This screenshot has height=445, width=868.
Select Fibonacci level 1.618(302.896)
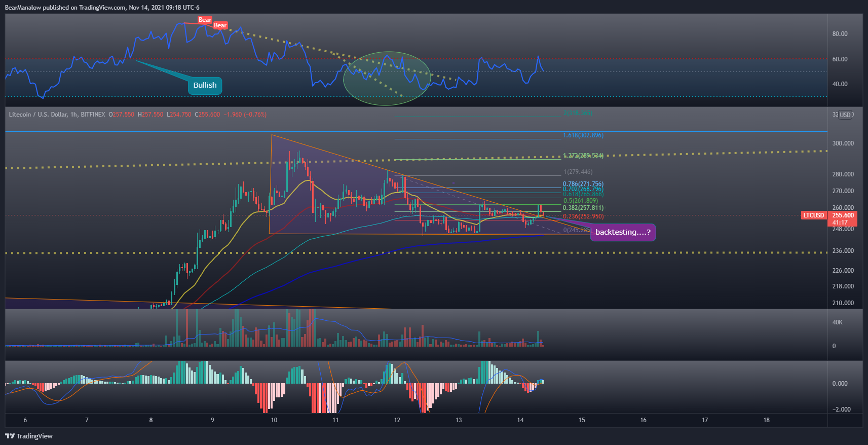click(x=583, y=135)
